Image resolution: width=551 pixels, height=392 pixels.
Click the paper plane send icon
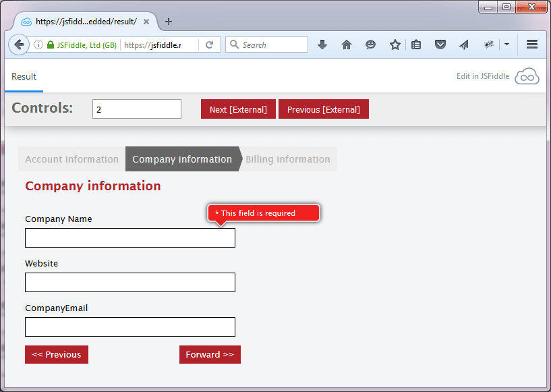pos(464,45)
